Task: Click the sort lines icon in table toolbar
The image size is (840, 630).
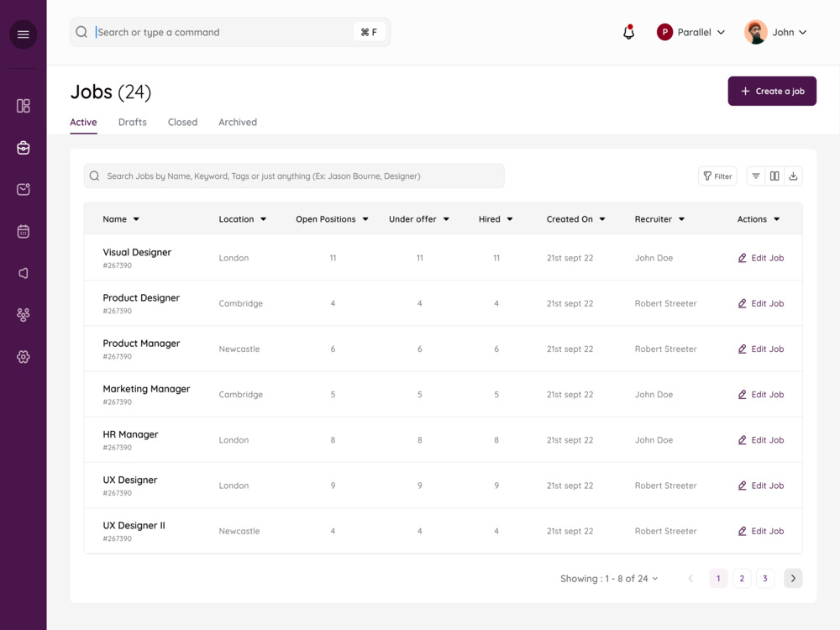Action: pos(756,176)
